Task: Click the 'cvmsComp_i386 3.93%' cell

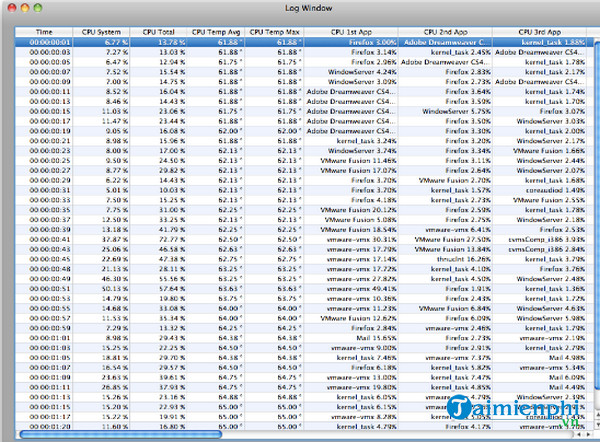Action: pyautogui.click(x=546, y=240)
